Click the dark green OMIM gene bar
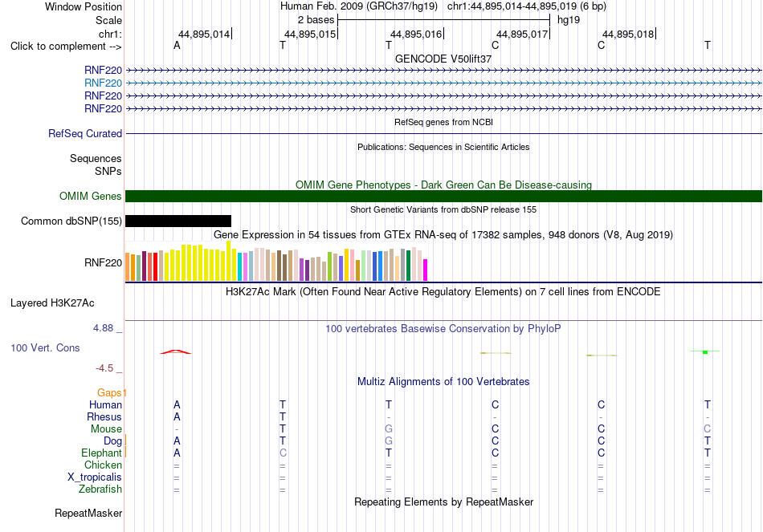The height and width of the screenshot is (532, 763). (443, 196)
